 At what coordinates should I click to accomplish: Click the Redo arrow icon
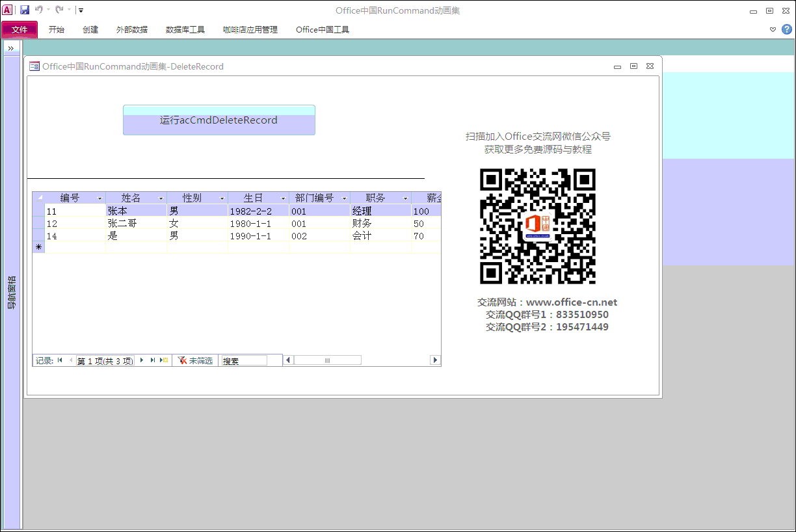tap(59, 10)
